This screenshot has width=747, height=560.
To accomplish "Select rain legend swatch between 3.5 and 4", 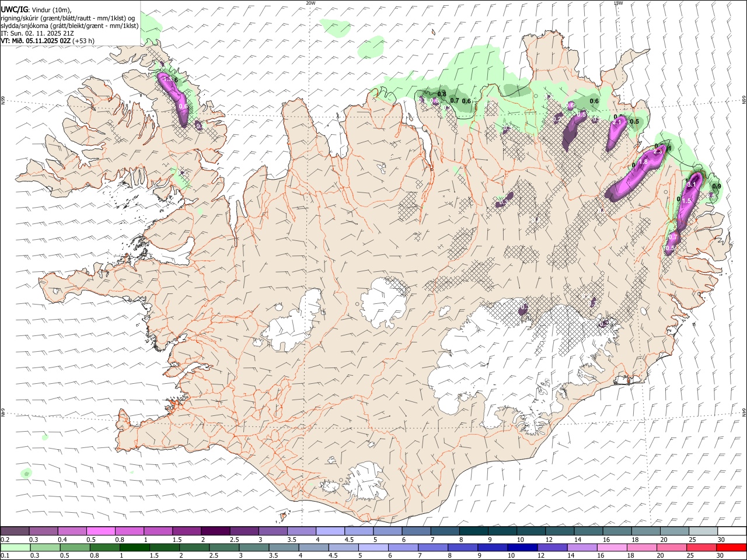I will pyautogui.click(x=284, y=547).
